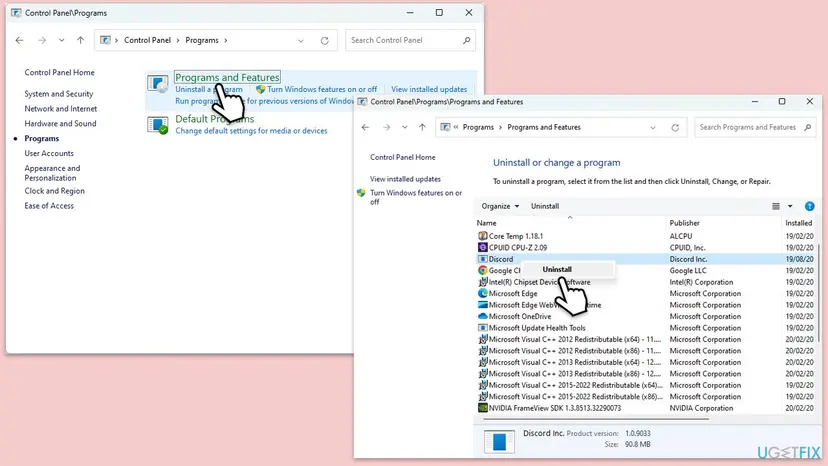Open Network and Internet category
Screen dimensions: 828x466
pyautogui.click(x=61, y=108)
